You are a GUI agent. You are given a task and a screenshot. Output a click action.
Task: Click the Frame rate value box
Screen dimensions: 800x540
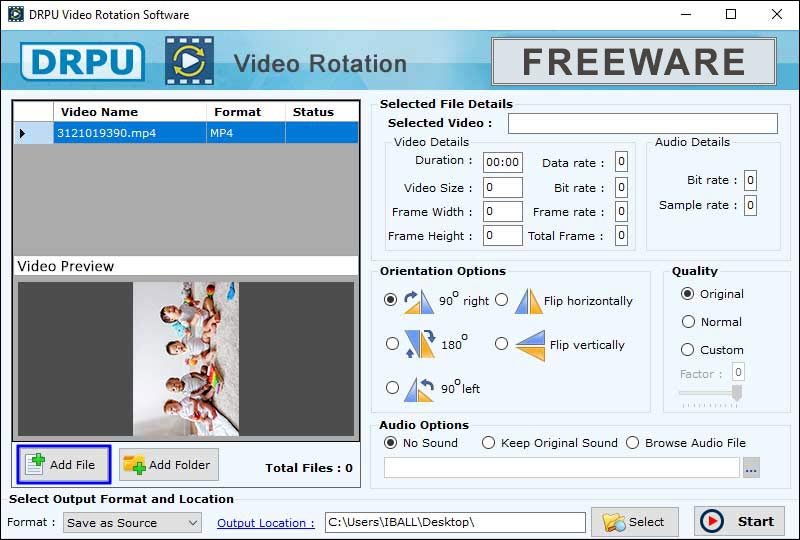[x=621, y=211]
